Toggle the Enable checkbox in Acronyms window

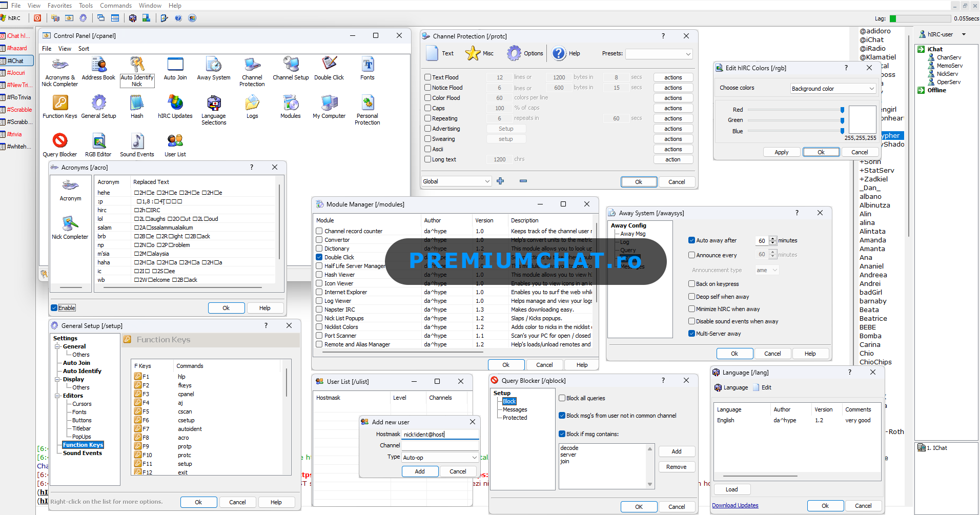coord(54,308)
